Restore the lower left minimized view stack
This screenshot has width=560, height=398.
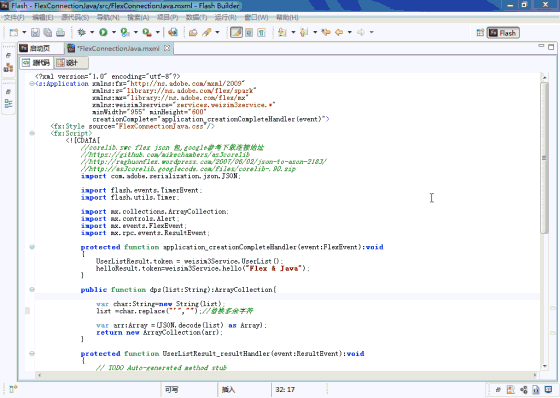click(8, 92)
